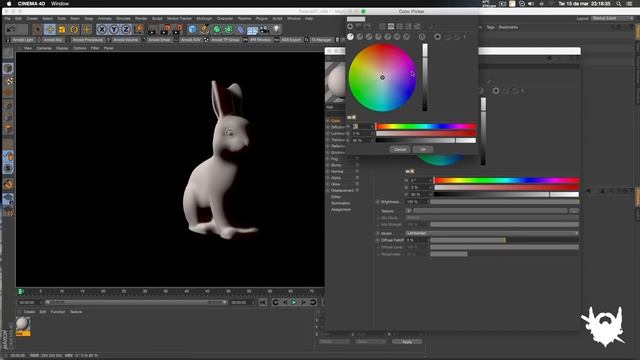Click the green Array modeling icon
Viewport: 640px width, 360px height.
pyautogui.click(x=229, y=29)
